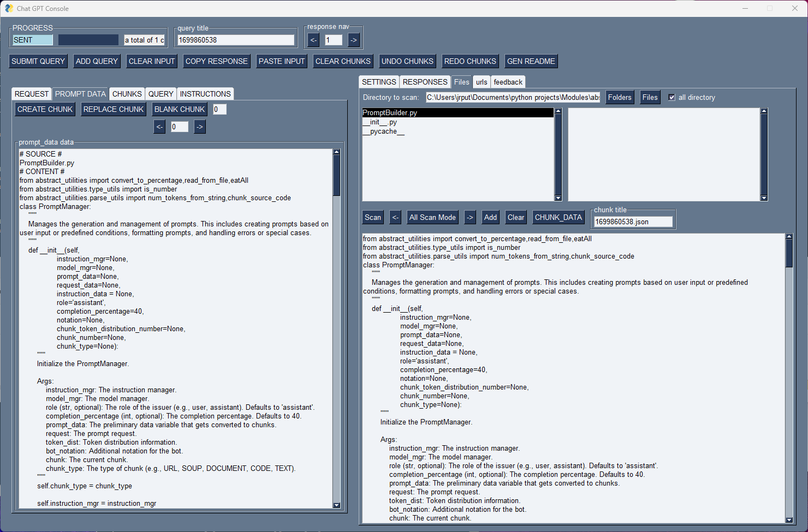
Task: Click REDO CHUNKS button
Action: coord(470,61)
